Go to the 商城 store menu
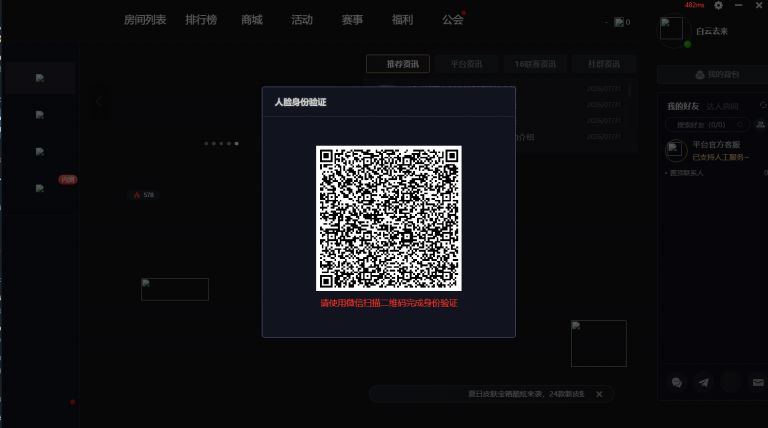This screenshot has width=768, height=428. [252, 20]
